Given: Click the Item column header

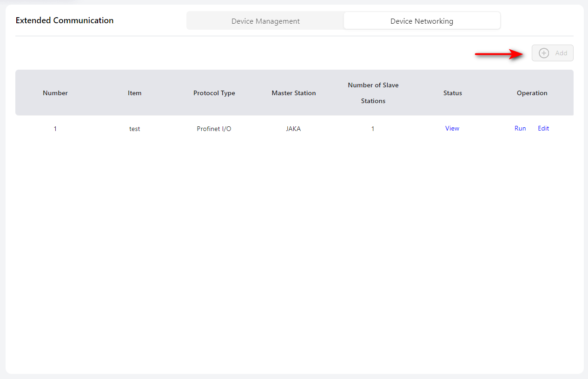Looking at the screenshot, I should 135,93.
